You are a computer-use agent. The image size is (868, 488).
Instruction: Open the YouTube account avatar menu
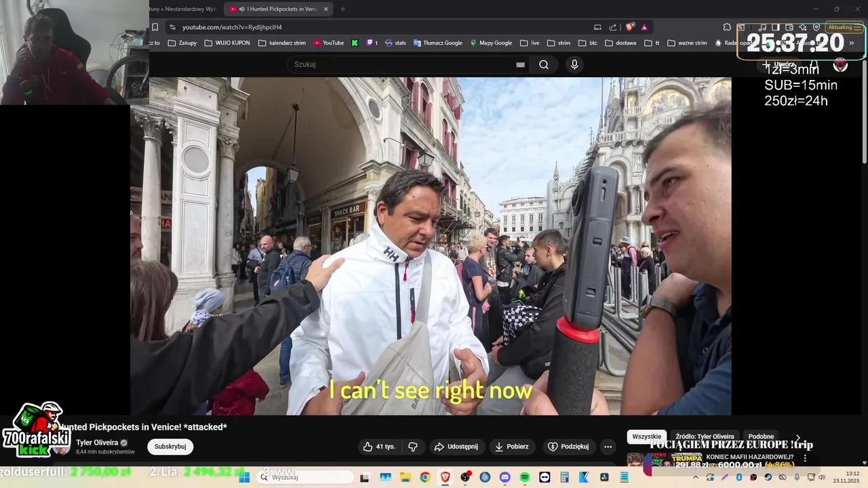[x=840, y=64]
